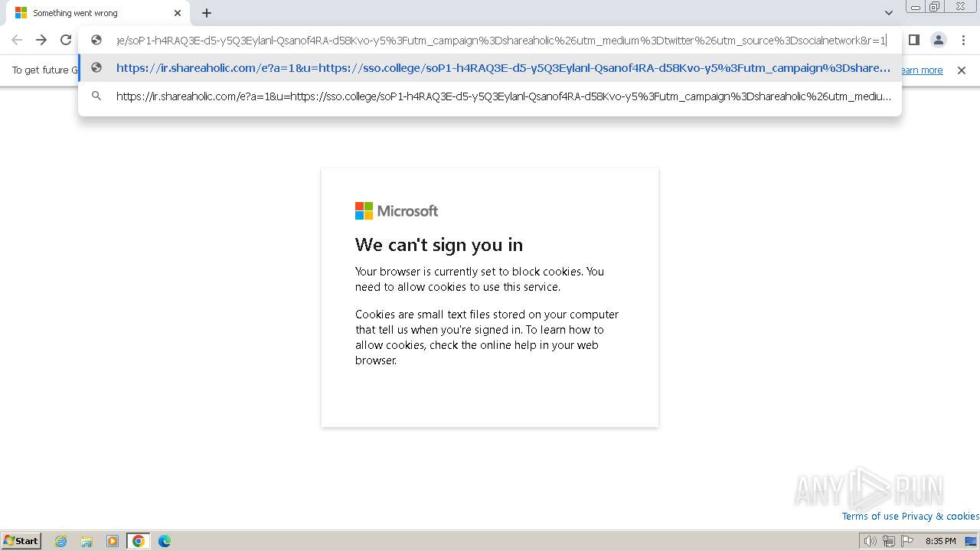
Task: Click the 'Cookies are small text files' paragraph
Action: 487,337
